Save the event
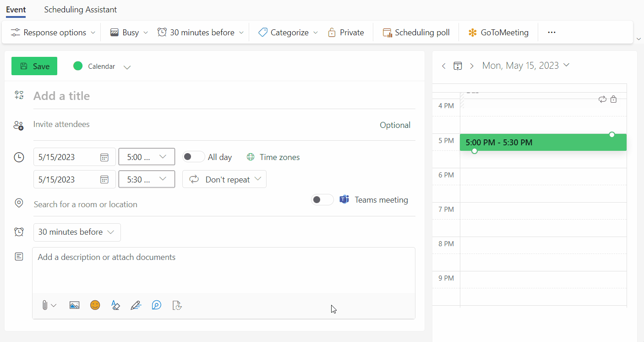The height and width of the screenshot is (342, 644). point(34,66)
